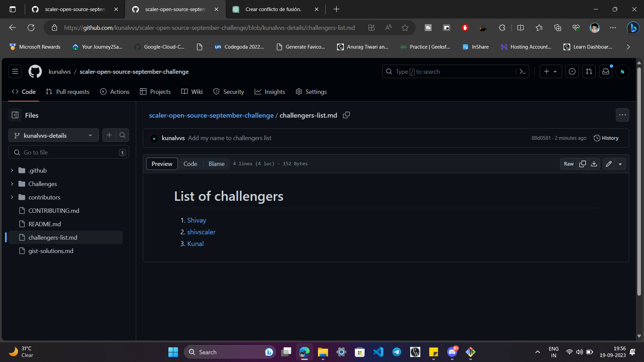The image size is (644, 362).
Task: Edit the file using the pencil icon
Action: tap(608, 164)
